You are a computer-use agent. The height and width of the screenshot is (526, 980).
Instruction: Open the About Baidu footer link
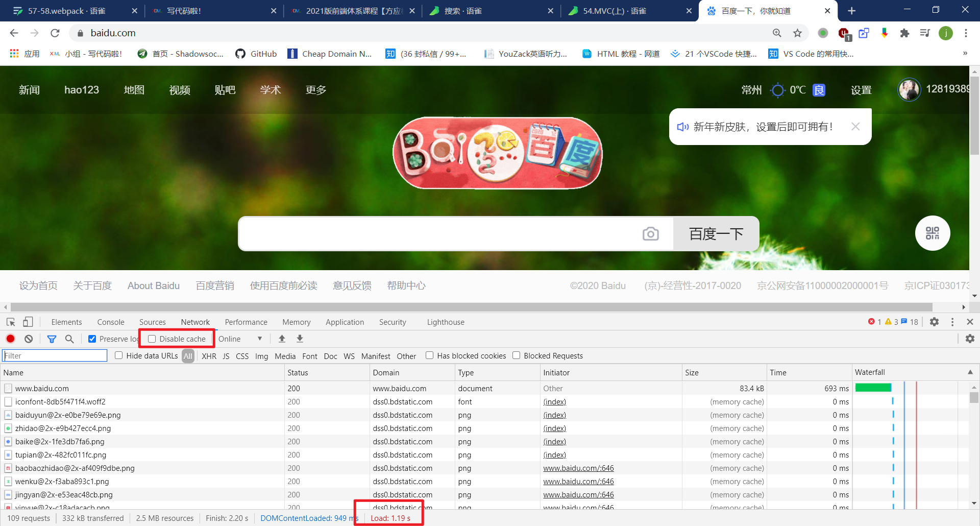154,285
